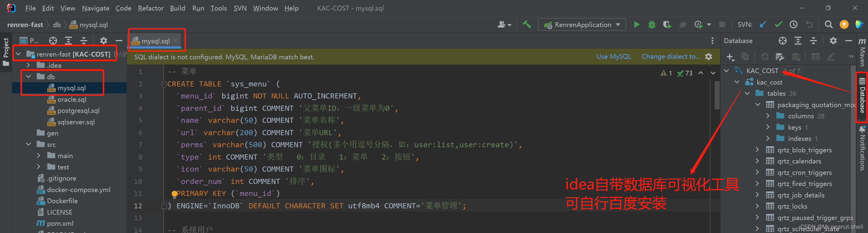Open Database panel settings gear

click(833, 41)
